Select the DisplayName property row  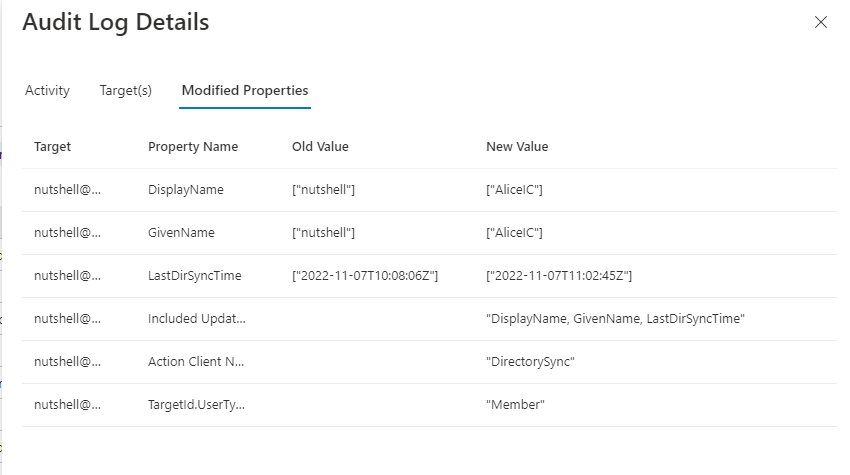click(x=186, y=190)
